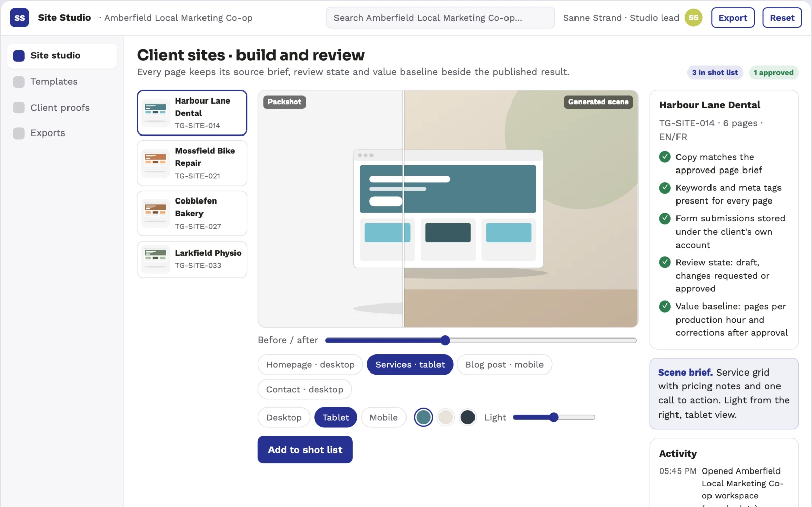The width and height of the screenshot is (812, 507).
Task: Click the Generated scene label on the preview
Action: 598,102
